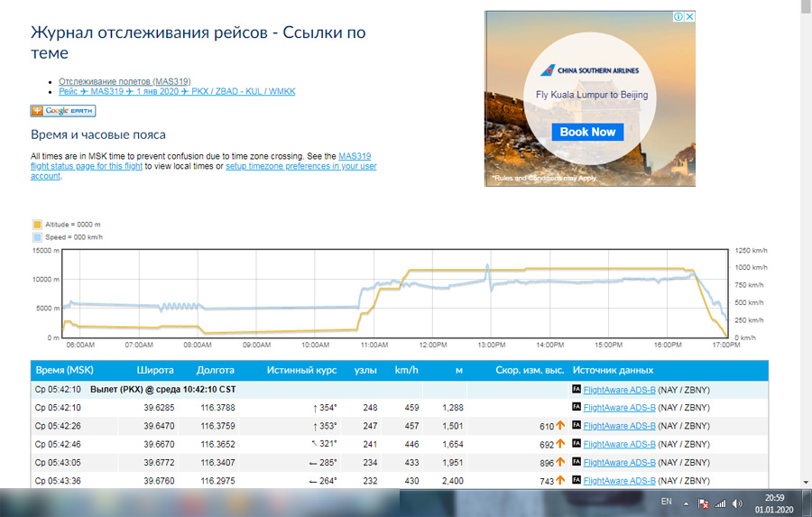Viewport: 812px width, 517px height.
Task: Open FlightAware ADS-B link in the 05:42:46 row
Action: (x=619, y=445)
